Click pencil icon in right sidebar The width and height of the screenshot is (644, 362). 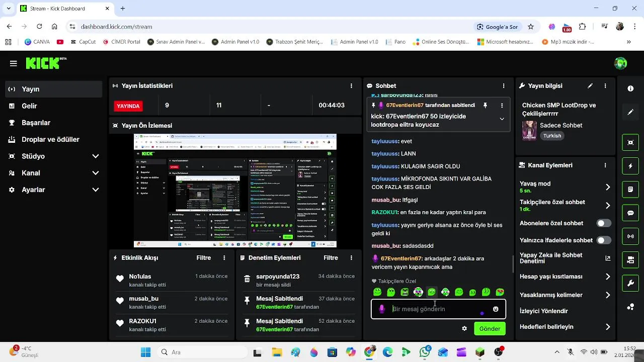click(x=630, y=112)
